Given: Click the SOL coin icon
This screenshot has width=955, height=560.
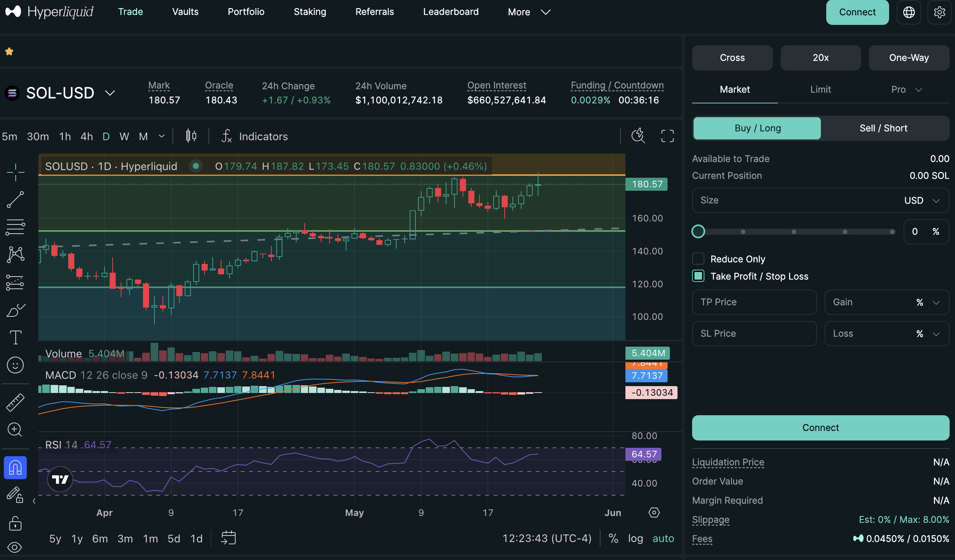Looking at the screenshot, I should coord(12,93).
